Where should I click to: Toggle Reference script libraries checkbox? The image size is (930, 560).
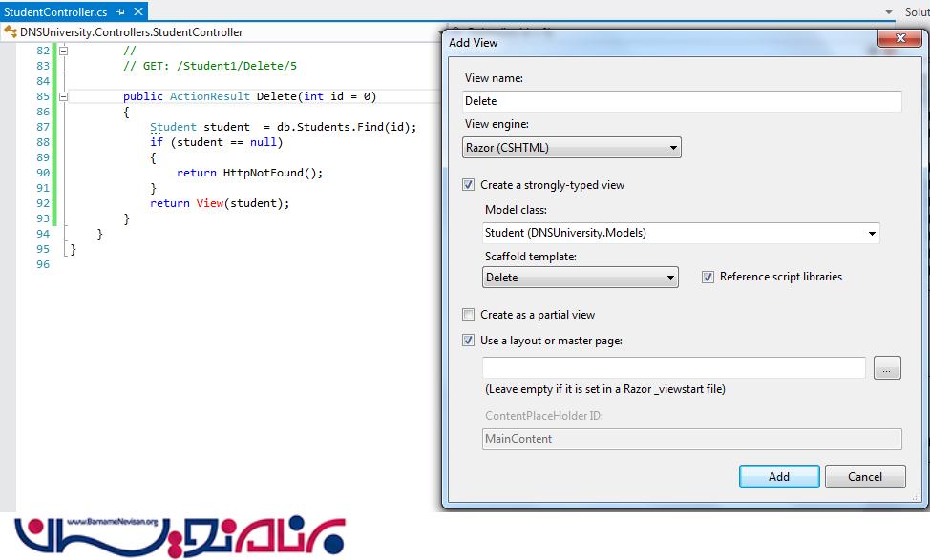click(708, 277)
